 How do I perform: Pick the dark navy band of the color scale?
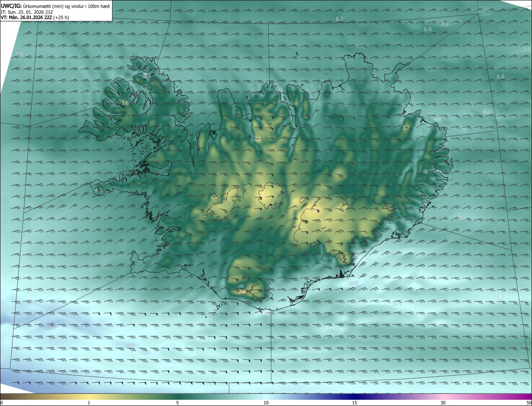355,397
